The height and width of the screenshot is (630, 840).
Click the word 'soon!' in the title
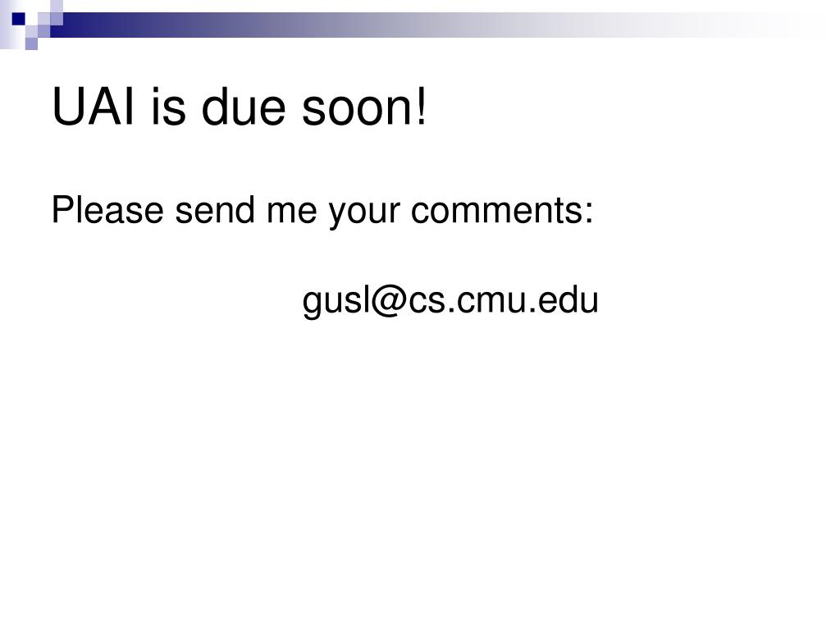click(x=364, y=107)
